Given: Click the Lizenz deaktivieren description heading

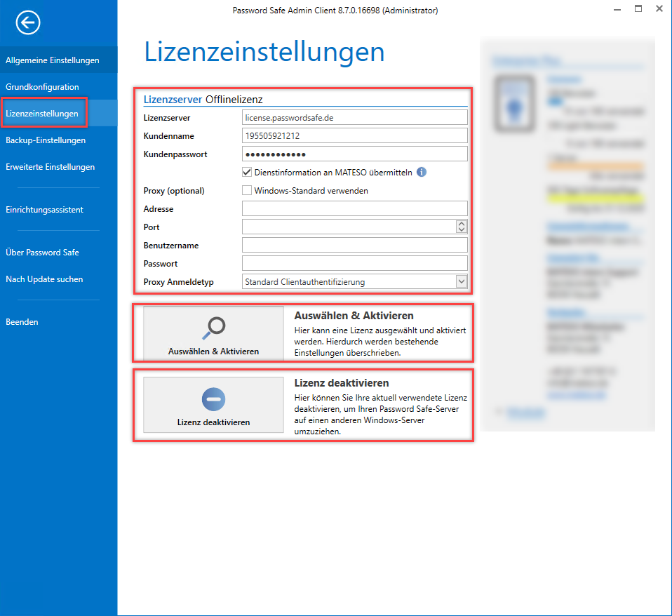Looking at the screenshot, I should pyautogui.click(x=342, y=383).
